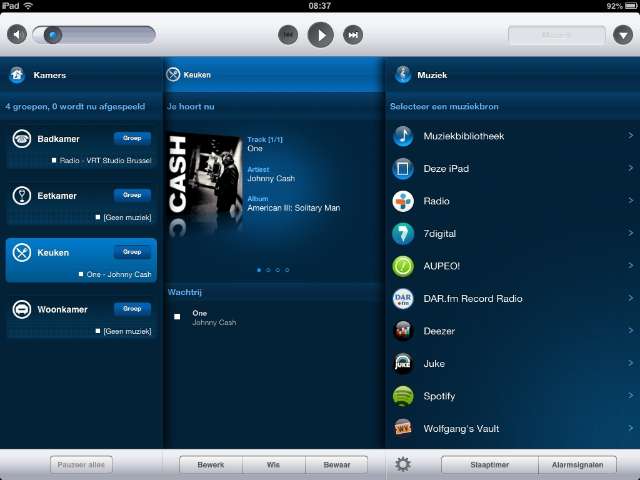
Task: Select the second page indicator dot
Action: [x=268, y=270]
